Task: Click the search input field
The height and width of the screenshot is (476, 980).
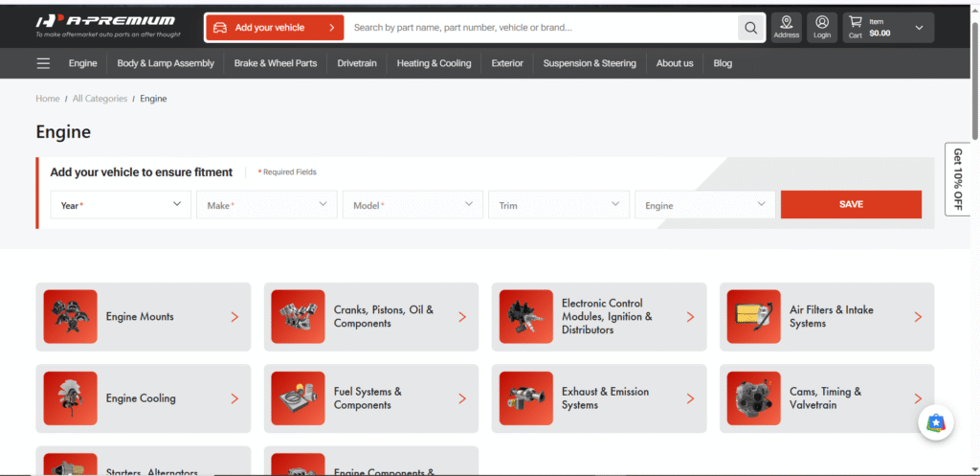Action: click(x=542, y=28)
